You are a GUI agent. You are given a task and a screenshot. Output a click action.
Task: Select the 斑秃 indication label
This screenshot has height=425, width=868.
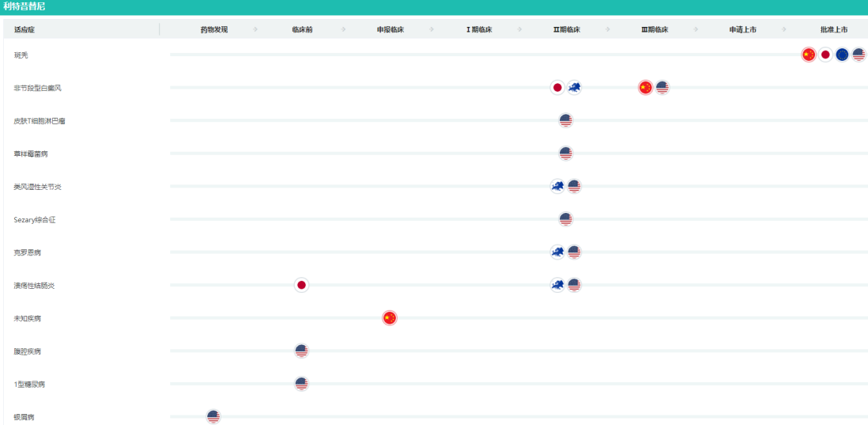21,55
